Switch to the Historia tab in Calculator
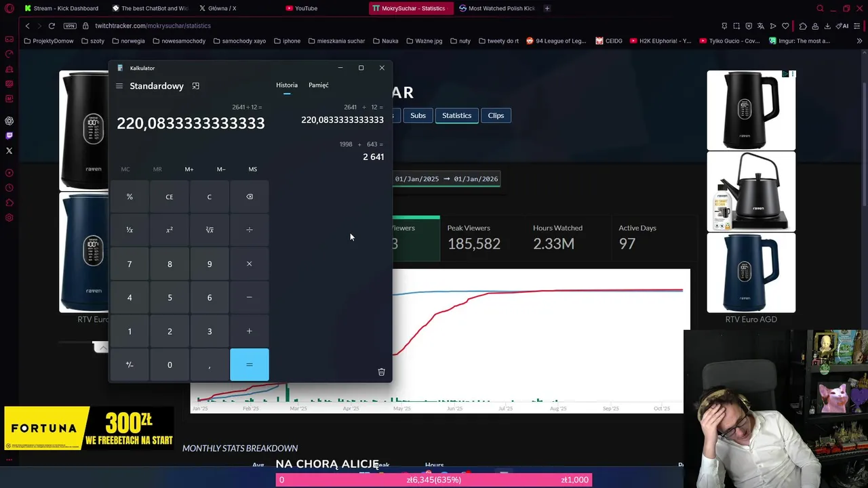This screenshot has height=488, width=868. (x=287, y=85)
